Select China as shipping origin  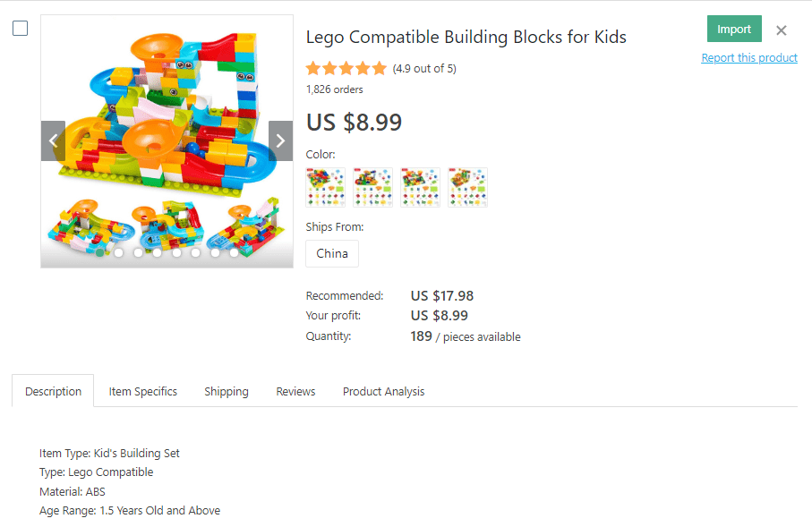[x=332, y=253]
